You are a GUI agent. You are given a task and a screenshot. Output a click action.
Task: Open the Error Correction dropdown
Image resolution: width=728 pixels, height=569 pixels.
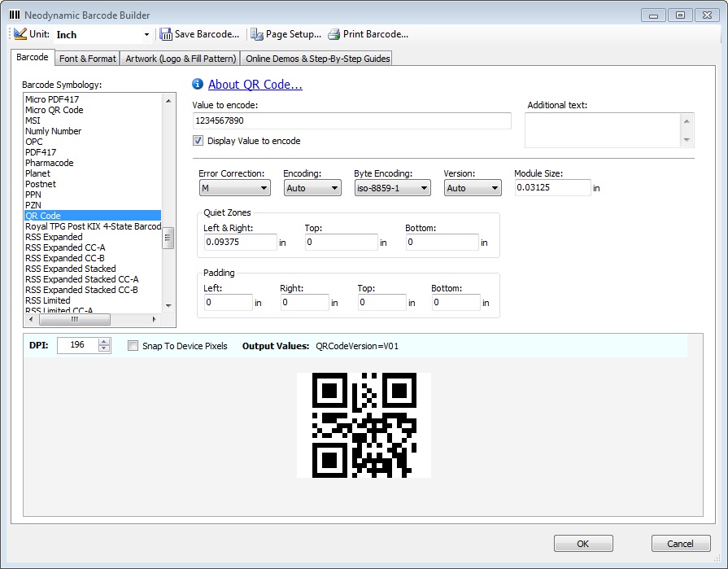pos(263,187)
